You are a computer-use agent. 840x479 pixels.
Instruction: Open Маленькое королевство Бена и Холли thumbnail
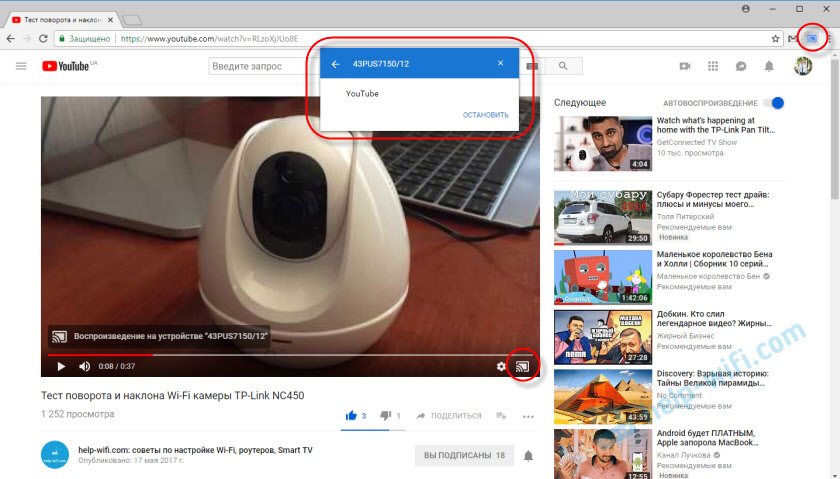click(603, 277)
